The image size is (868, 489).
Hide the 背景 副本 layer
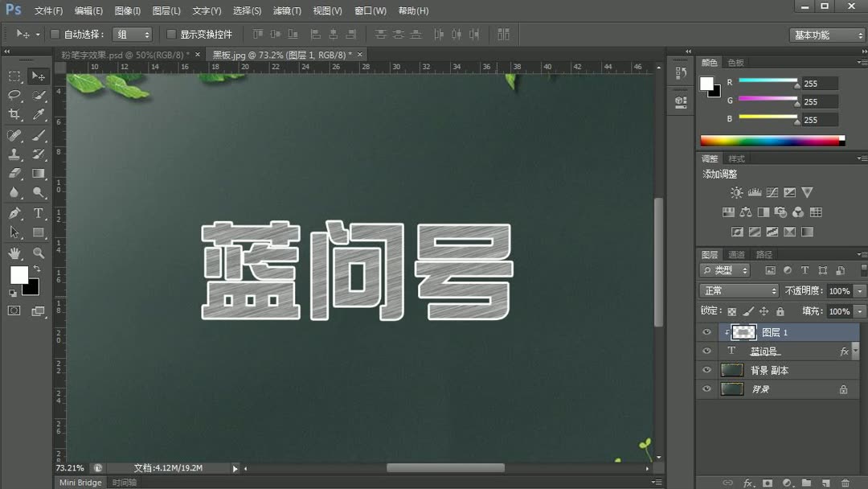coord(706,370)
